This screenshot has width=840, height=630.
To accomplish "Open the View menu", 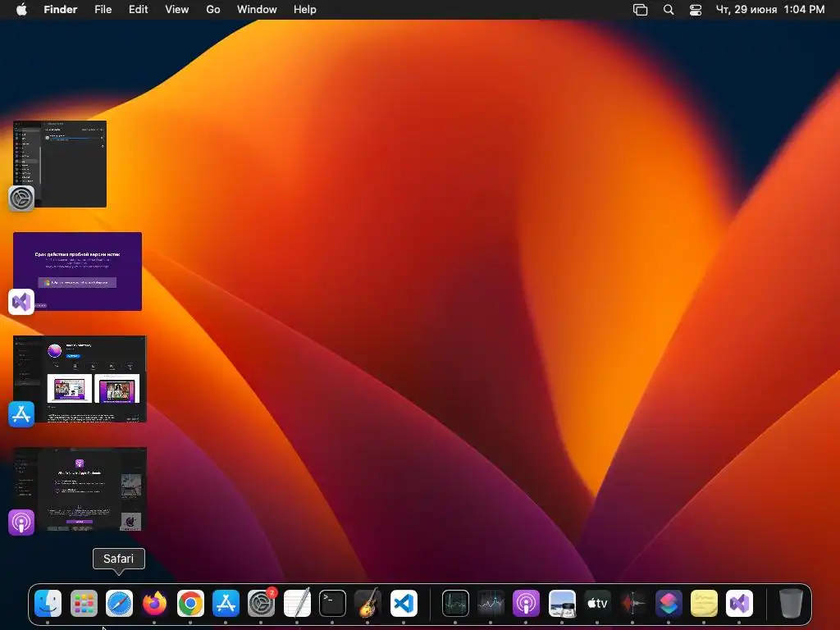I will click(177, 9).
